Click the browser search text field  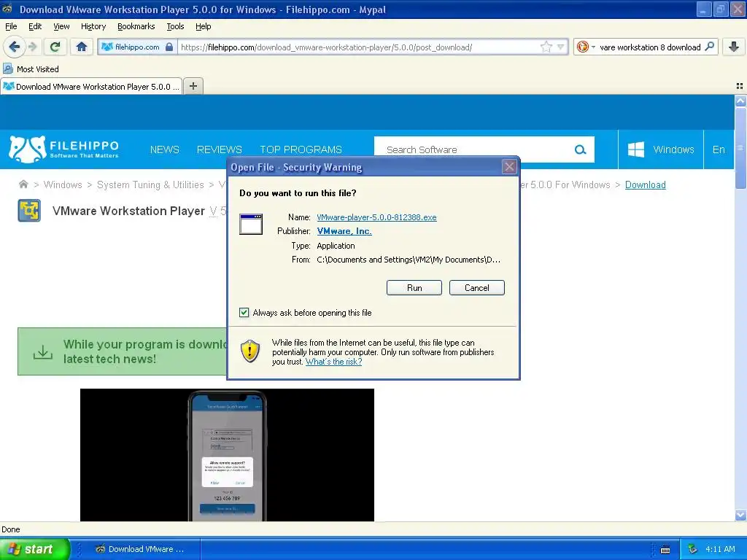pyautogui.click(x=650, y=47)
